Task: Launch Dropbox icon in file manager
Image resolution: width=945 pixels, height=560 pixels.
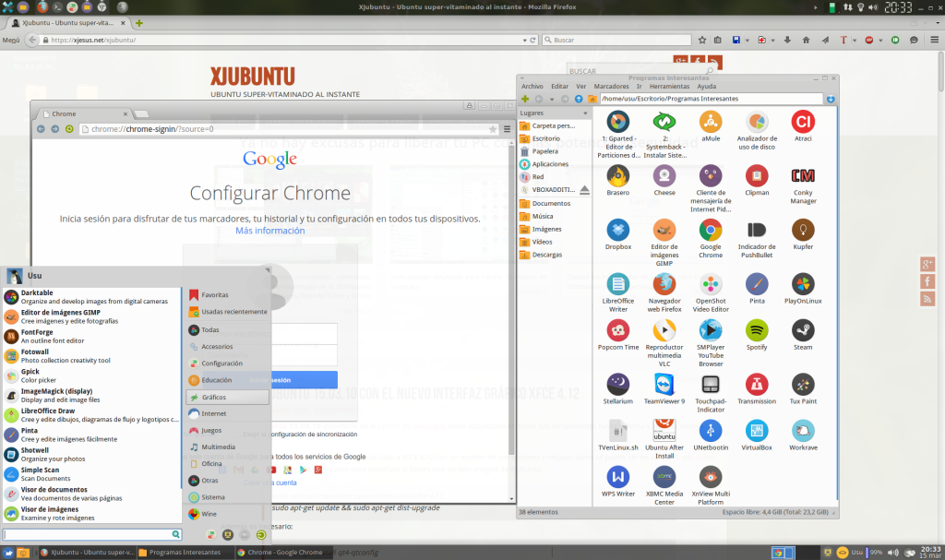Action: click(617, 231)
